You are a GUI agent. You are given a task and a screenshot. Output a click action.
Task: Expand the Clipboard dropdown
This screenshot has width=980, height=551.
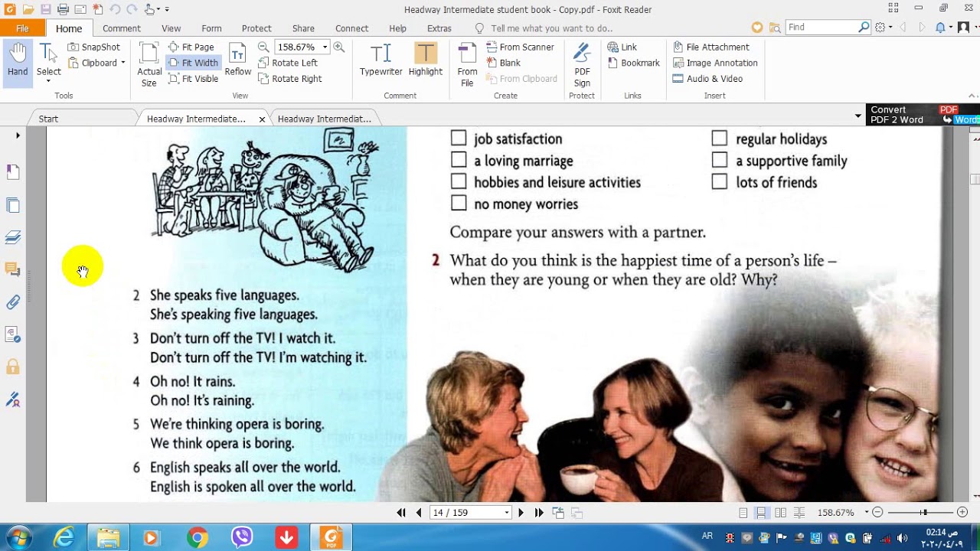[122, 63]
